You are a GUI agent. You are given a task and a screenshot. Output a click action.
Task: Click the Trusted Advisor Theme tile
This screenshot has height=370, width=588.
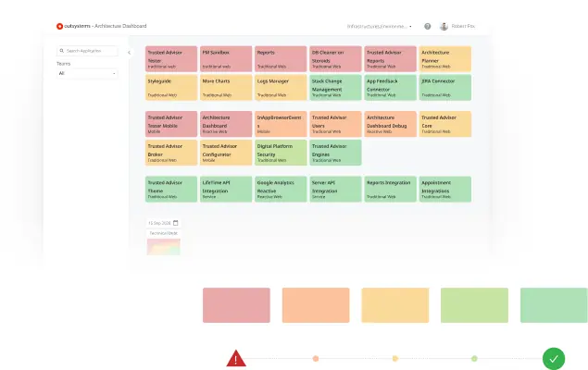click(x=171, y=189)
